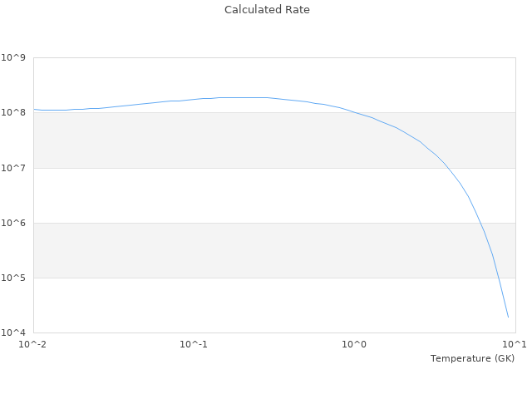The image size is (532, 399).
Task: Pick the 10^6 y-axis tick label
Action: (14, 223)
